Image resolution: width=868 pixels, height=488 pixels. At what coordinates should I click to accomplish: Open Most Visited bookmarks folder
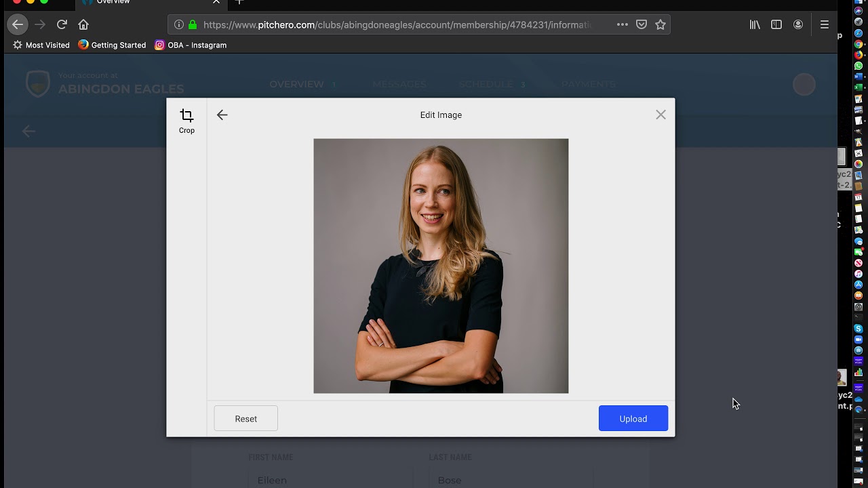41,45
